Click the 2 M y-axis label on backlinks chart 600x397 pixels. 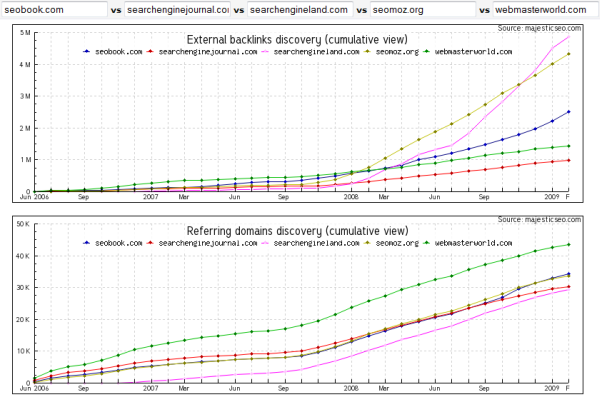point(25,128)
